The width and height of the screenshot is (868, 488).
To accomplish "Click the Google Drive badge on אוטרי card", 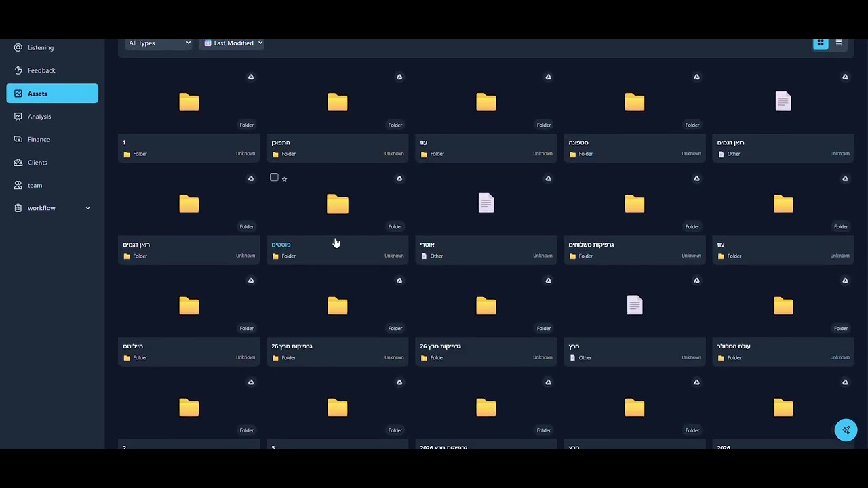I will [x=548, y=178].
